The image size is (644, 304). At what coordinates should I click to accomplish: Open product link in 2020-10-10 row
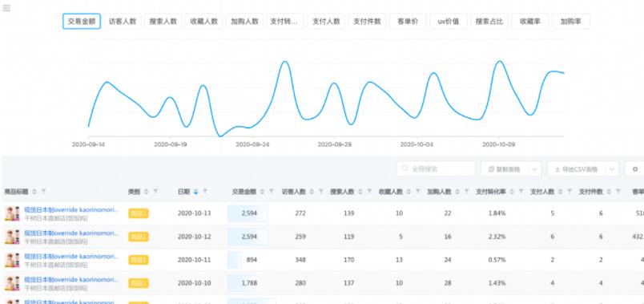coord(71,280)
